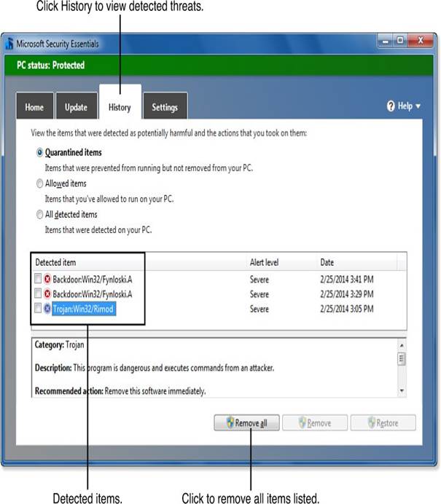Check the box for the Backdoor entry dated 3:41 PM
This screenshot has width=441, height=504.
pos(38,278)
